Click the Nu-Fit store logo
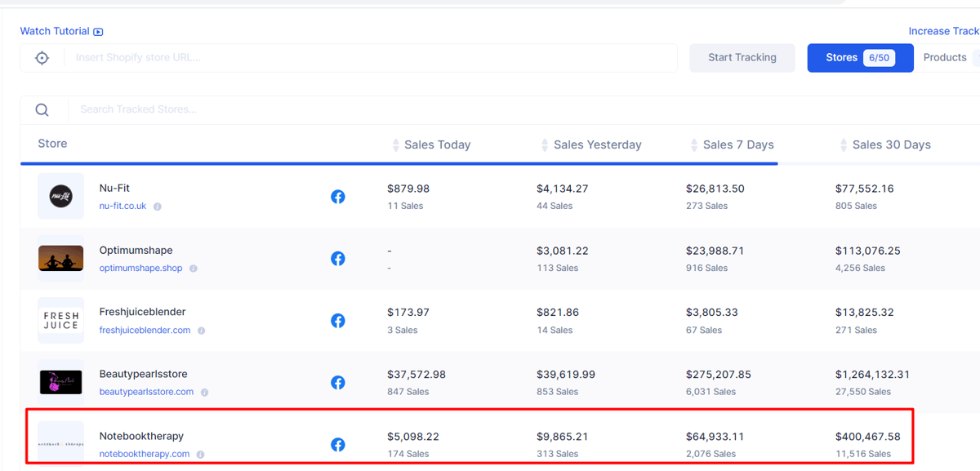The image size is (980, 471). 60,196
